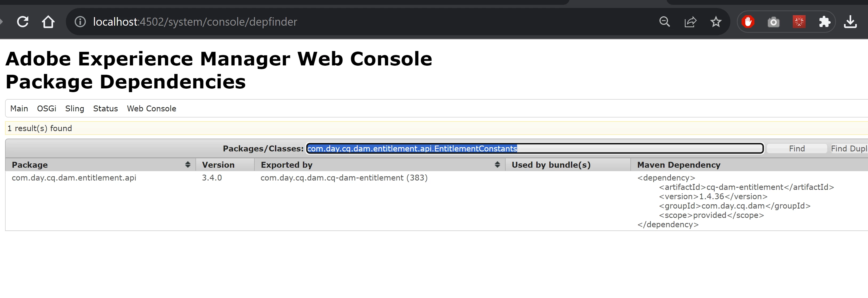View site information icon in address bar
This screenshot has width=868, height=298.
coord(80,22)
